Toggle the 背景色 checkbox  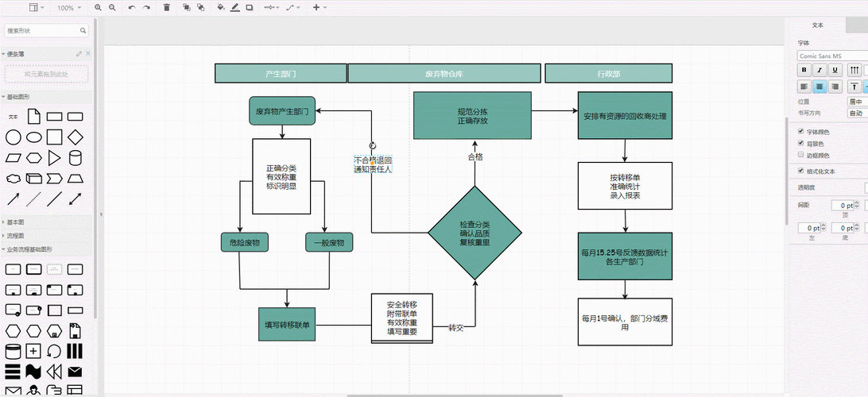[800, 144]
